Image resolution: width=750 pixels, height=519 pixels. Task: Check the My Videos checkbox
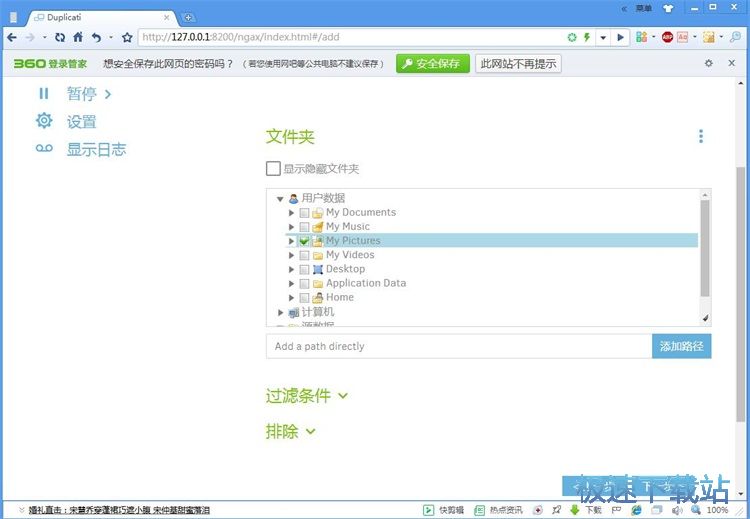pyautogui.click(x=304, y=255)
